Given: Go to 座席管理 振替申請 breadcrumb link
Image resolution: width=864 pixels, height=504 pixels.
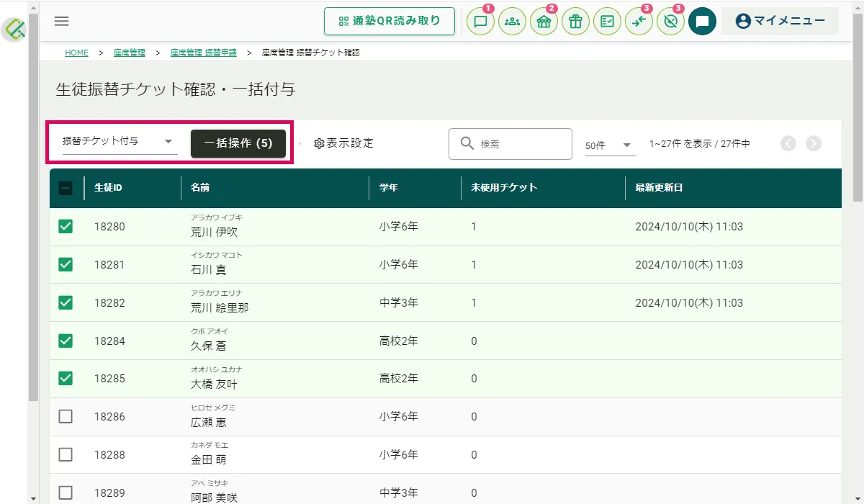Looking at the screenshot, I should [203, 53].
